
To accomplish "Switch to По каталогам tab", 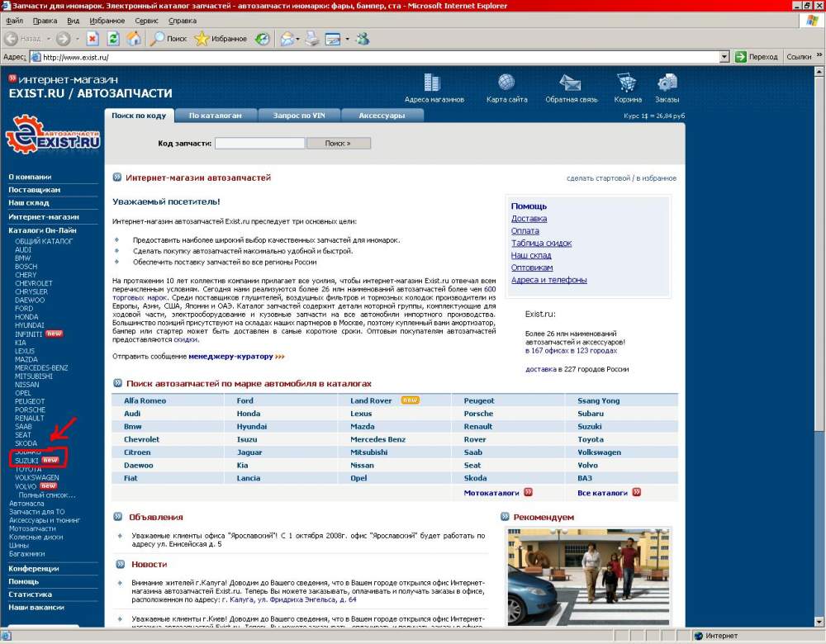I will coord(216,116).
